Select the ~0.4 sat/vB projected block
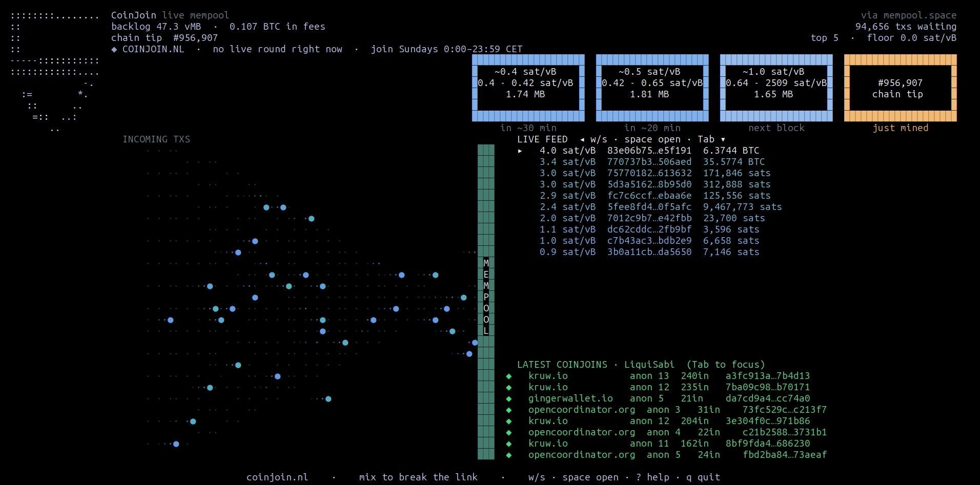 [x=528, y=88]
